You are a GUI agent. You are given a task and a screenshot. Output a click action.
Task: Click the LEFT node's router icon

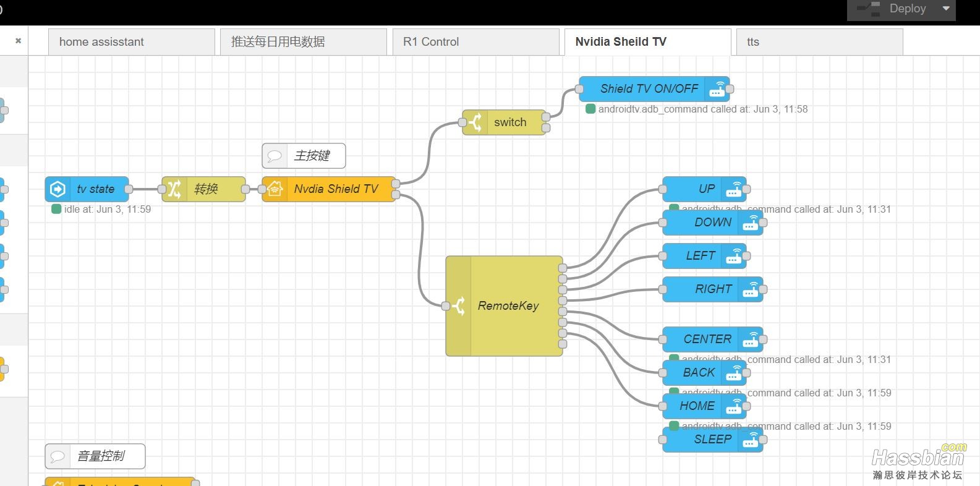pos(734,256)
